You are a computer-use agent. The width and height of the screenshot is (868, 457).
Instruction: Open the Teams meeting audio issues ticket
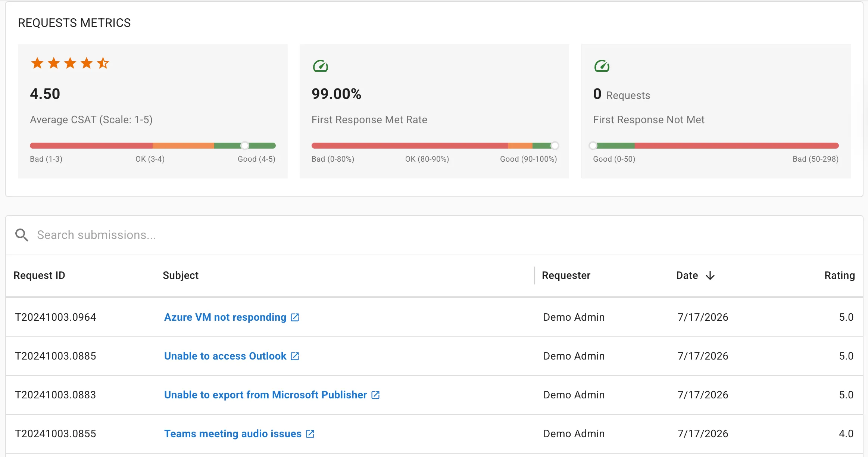coord(232,434)
